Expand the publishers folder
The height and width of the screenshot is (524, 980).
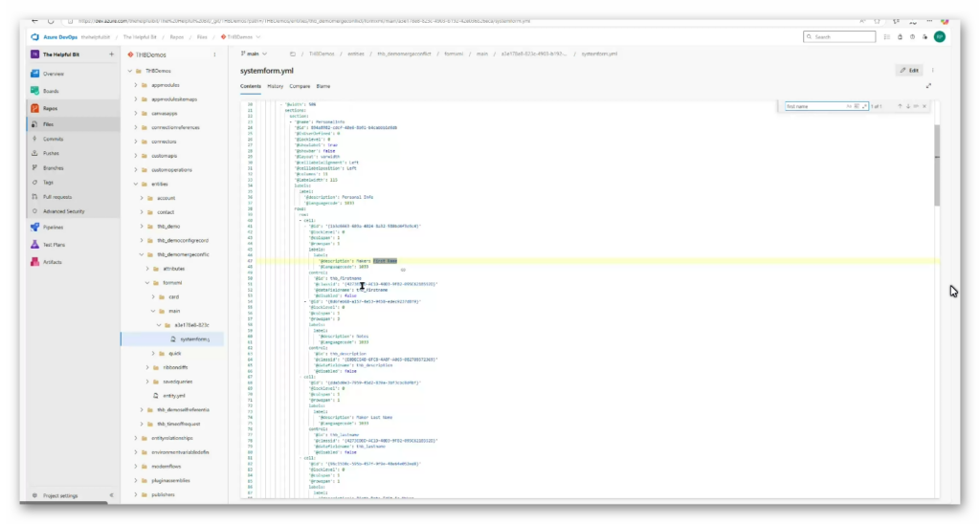click(x=136, y=494)
